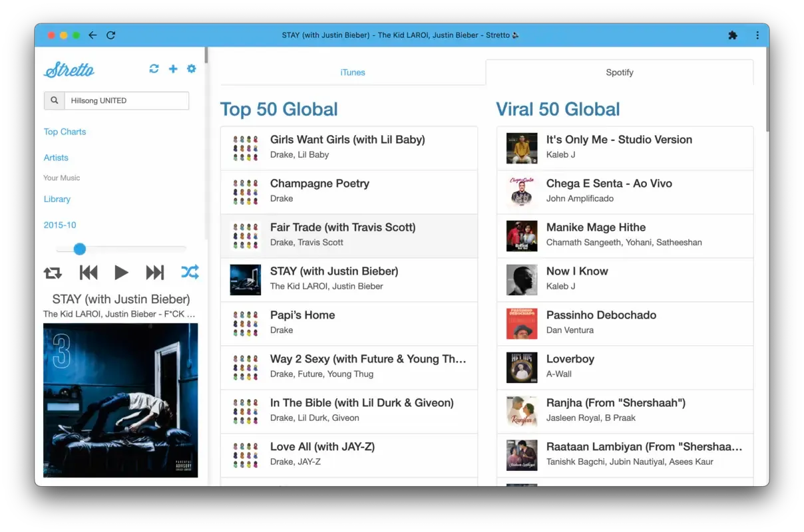Click the search field containing Hillsong UNITED
804x532 pixels.
(x=126, y=100)
